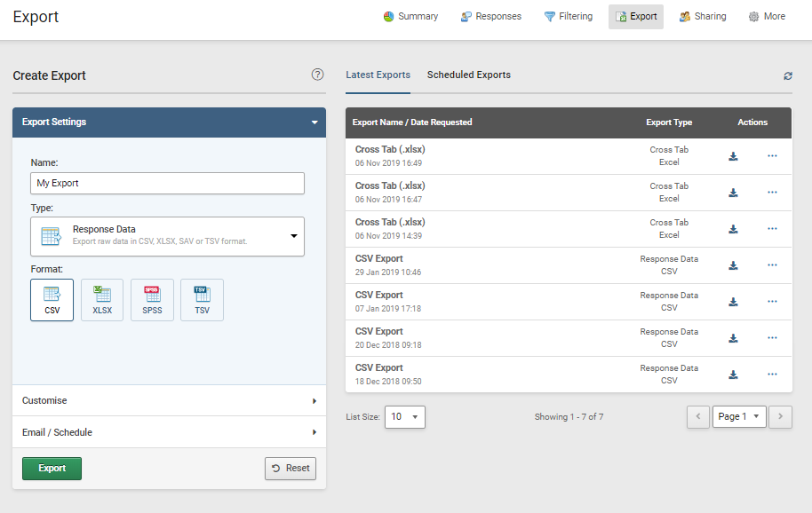Open actions menu for the 20 Dec CSV Export
The image size is (812, 513).
[x=771, y=337]
